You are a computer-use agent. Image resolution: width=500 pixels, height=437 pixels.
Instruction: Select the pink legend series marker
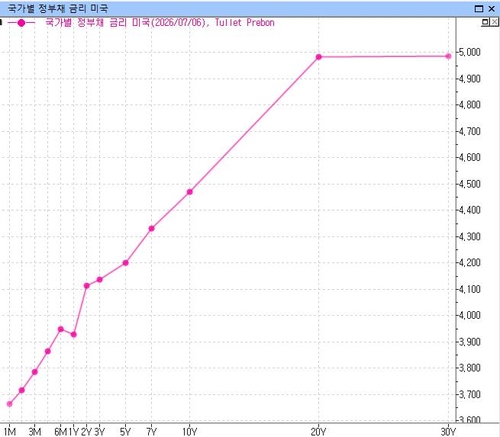tap(21, 23)
